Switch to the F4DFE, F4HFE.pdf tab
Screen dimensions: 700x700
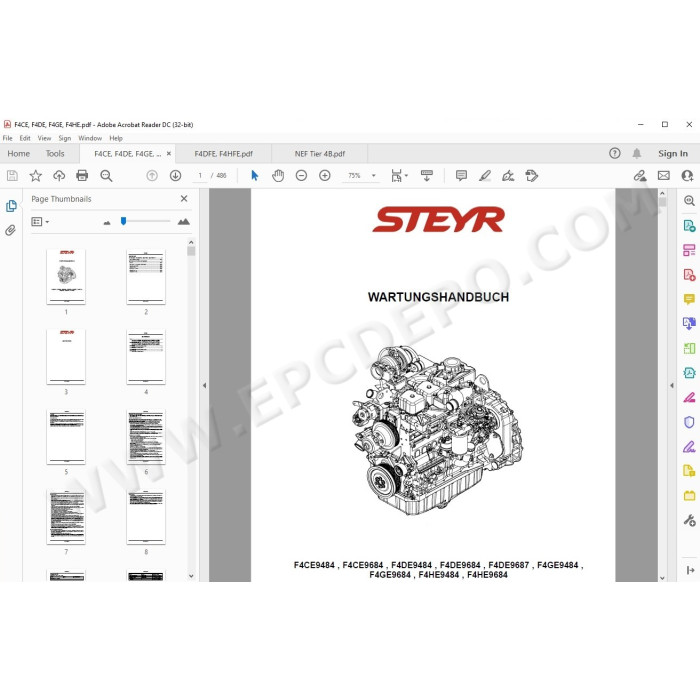pos(223,154)
